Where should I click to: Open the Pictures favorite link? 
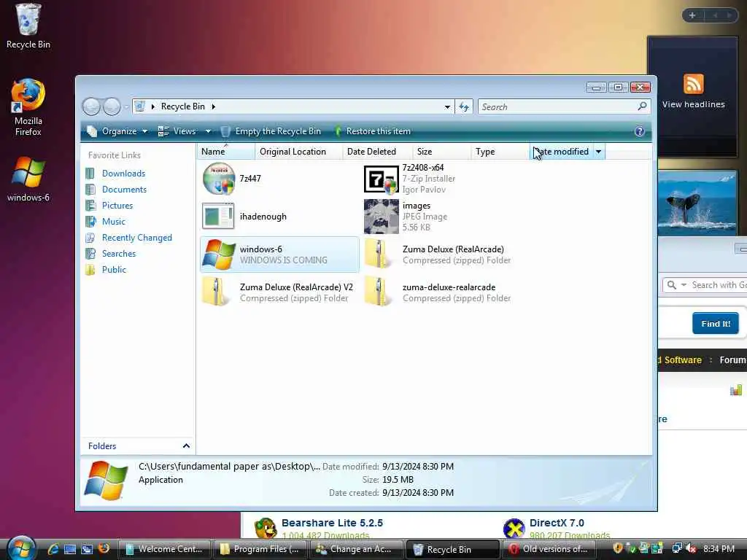[117, 205]
